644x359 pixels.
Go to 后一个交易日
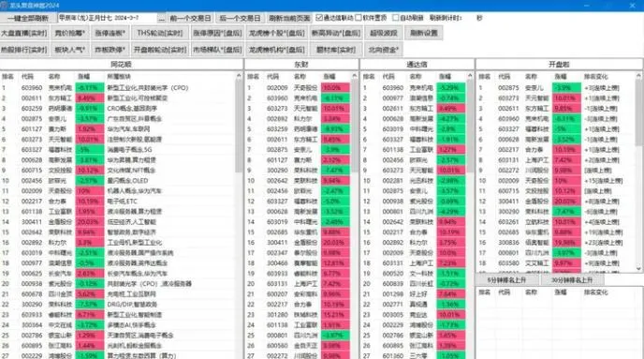point(240,18)
